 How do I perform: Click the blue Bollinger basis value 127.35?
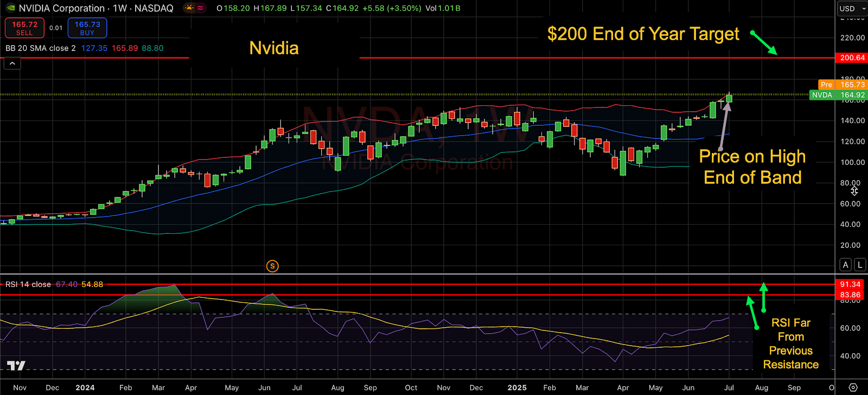[x=94, y=48]
